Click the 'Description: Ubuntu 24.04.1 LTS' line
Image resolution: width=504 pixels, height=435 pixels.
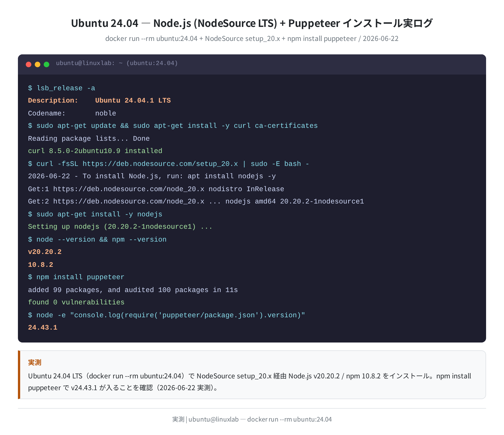pos(99,100)
